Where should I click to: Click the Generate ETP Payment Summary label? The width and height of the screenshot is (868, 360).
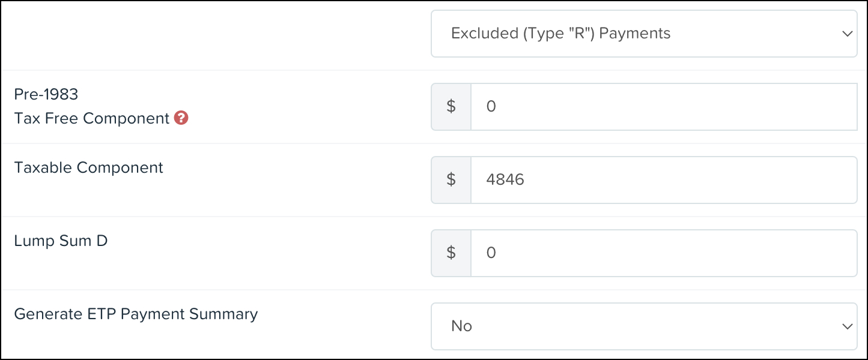(x=136, y=314)
